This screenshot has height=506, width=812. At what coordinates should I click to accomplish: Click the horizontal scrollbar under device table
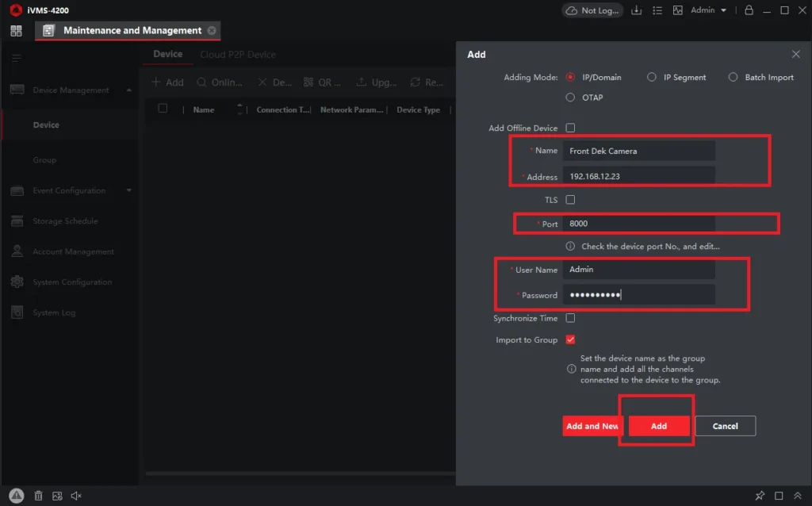pyautogui.click(x=301, y=473)
